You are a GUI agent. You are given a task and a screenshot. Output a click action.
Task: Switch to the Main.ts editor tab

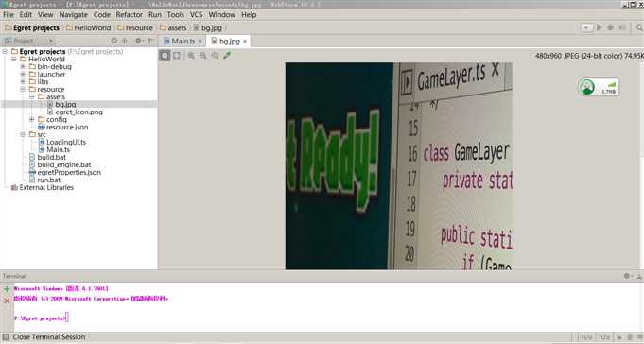click(183, 41)
